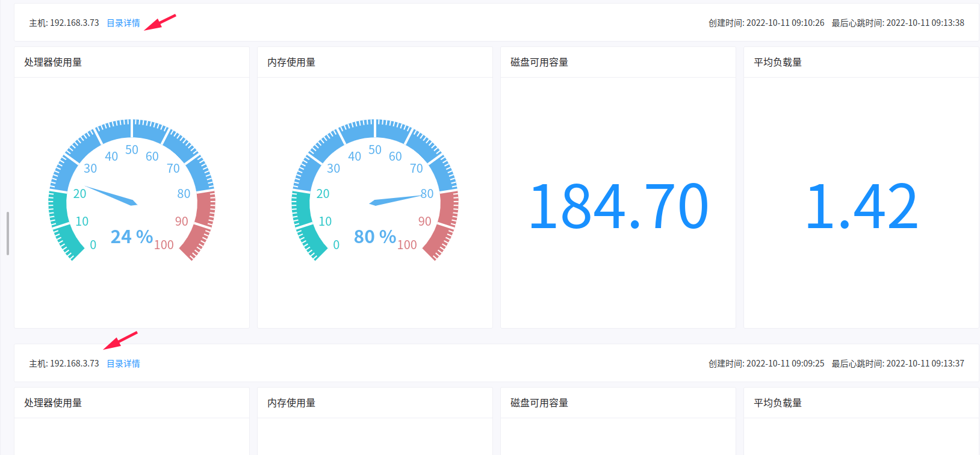Click the 24 % reading on CPU gauge

[132, 237]
